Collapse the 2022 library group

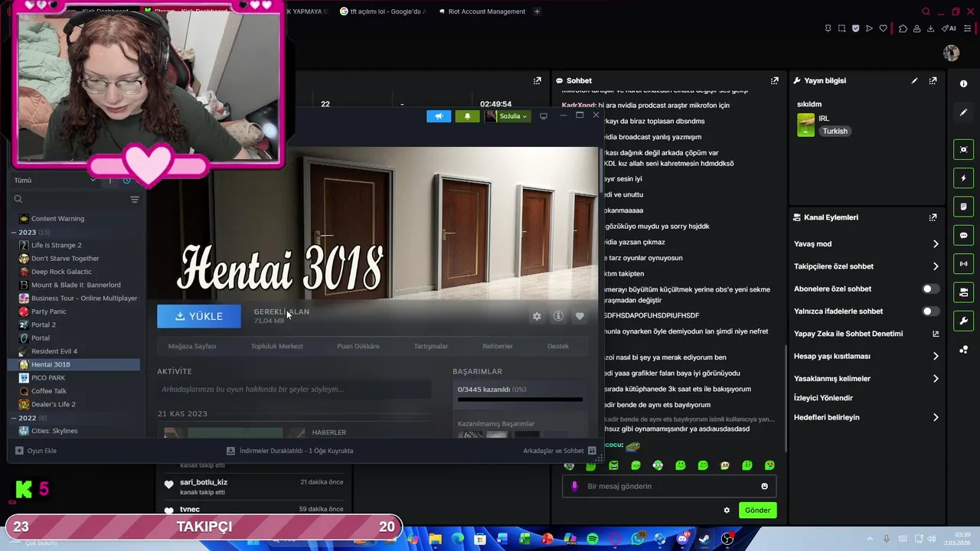coord(14,418)
